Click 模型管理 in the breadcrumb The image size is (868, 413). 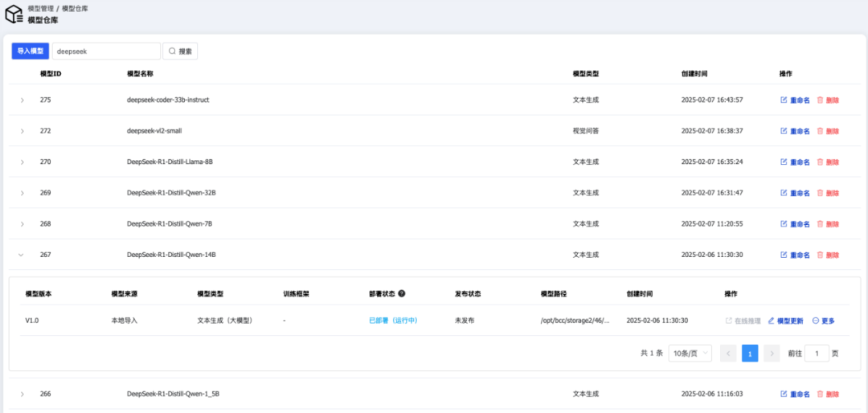[x=41, y=8]
